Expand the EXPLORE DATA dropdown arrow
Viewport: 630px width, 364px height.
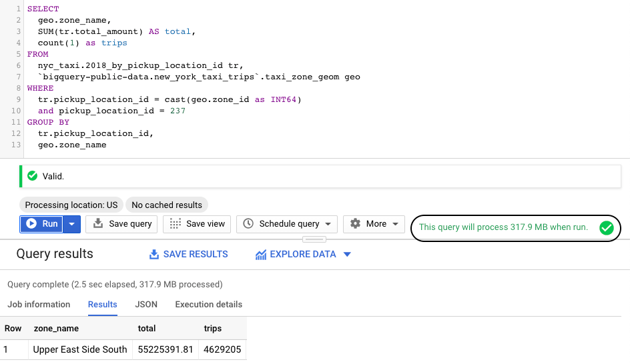pos(348,255)
